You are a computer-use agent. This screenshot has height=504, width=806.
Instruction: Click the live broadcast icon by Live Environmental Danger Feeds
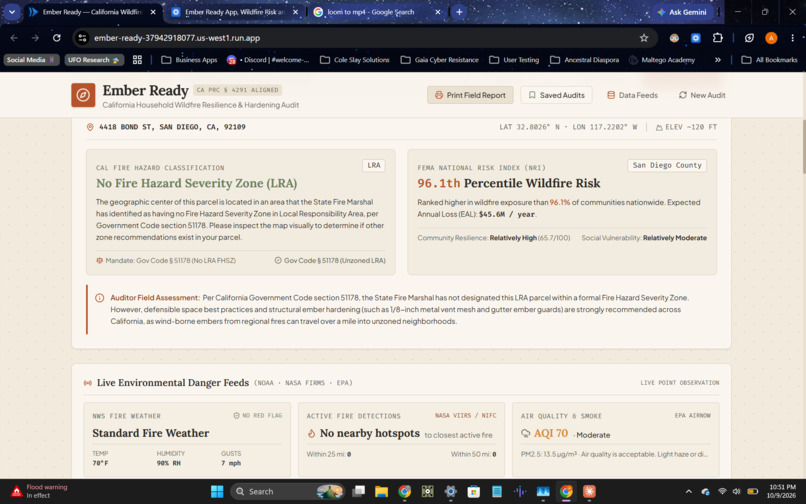[88, 383]
